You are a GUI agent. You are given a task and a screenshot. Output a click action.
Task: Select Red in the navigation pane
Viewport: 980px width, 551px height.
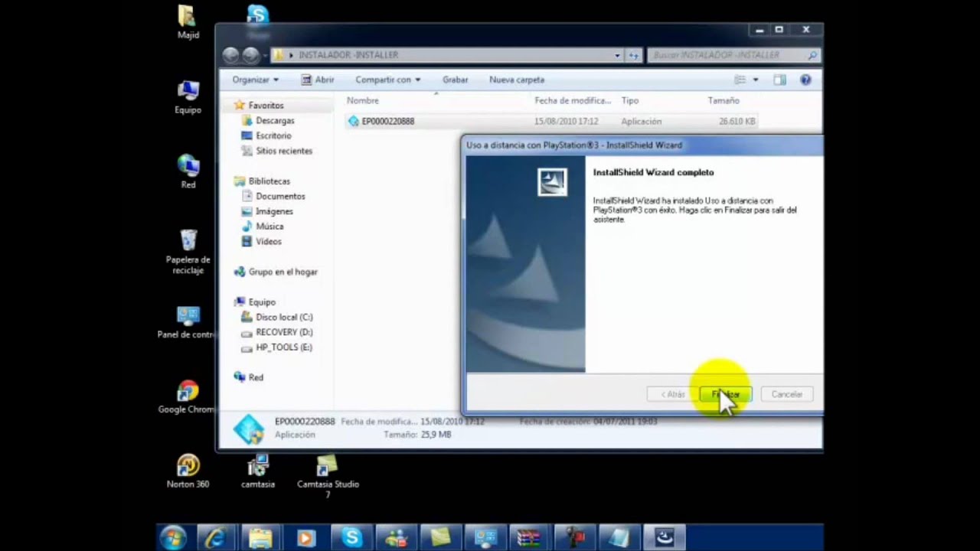pos(256,377)
